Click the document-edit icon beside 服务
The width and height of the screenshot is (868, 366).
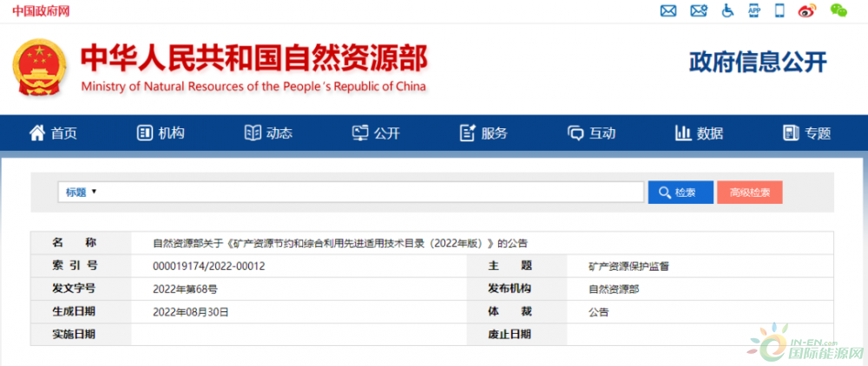click(469, 133)
